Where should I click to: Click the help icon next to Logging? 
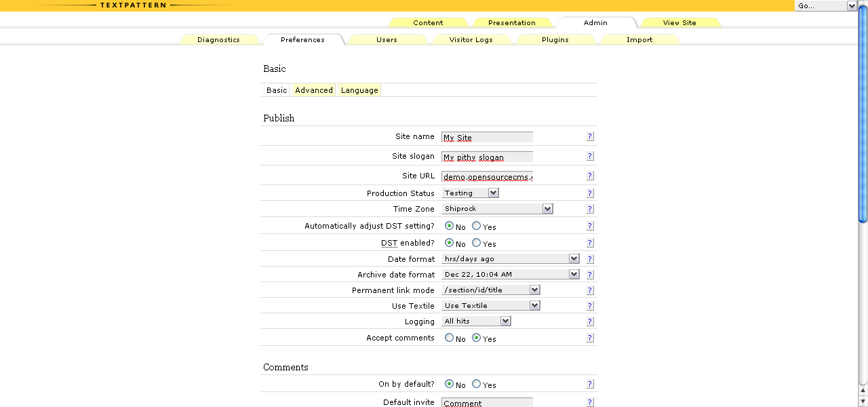tap(590, 322)
